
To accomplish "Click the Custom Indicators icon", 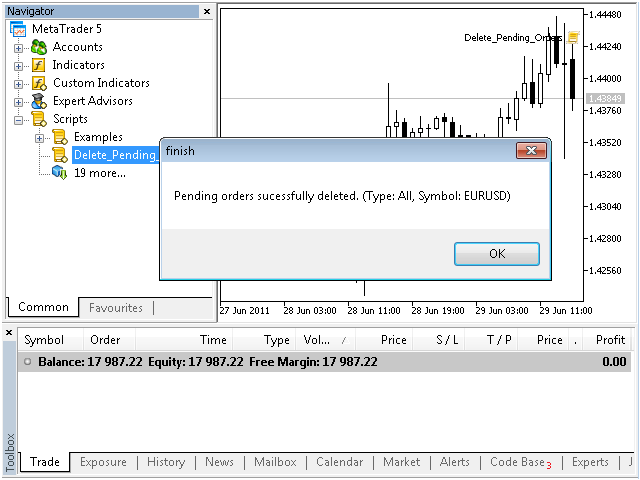I will 39,83.
